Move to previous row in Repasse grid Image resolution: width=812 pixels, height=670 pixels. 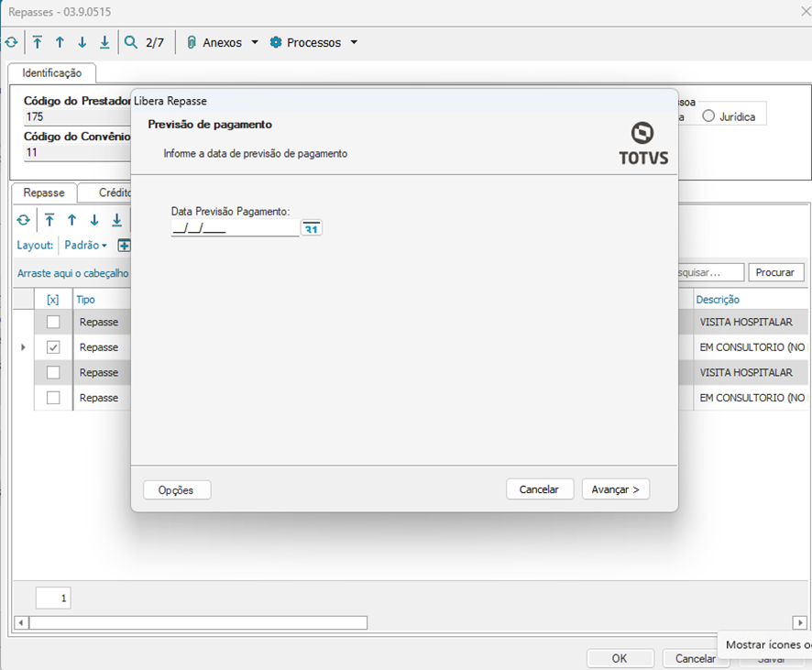(x=71, y=220)
